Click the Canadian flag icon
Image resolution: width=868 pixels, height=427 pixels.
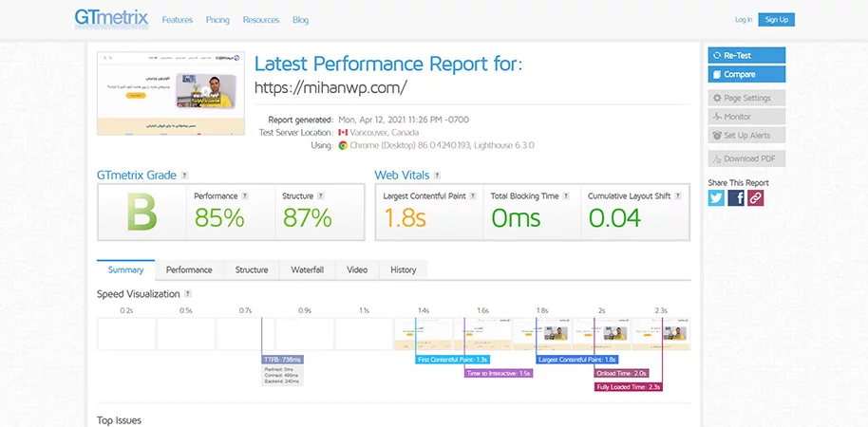coord(343,133)
